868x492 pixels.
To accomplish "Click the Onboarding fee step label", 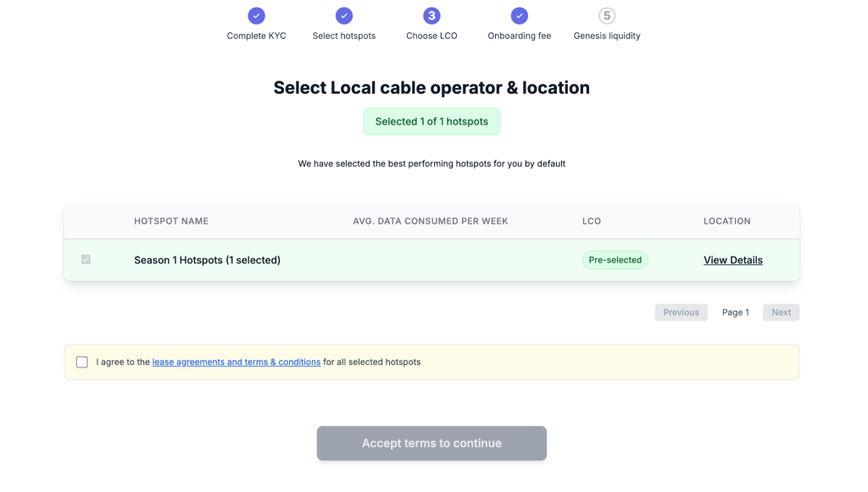I will (x=520, y=36).
